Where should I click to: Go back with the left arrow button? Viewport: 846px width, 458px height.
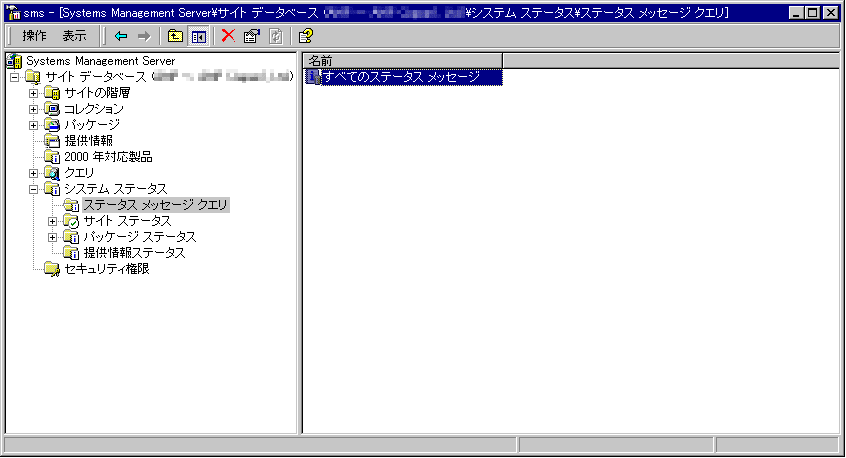click(x=121, y=36)
